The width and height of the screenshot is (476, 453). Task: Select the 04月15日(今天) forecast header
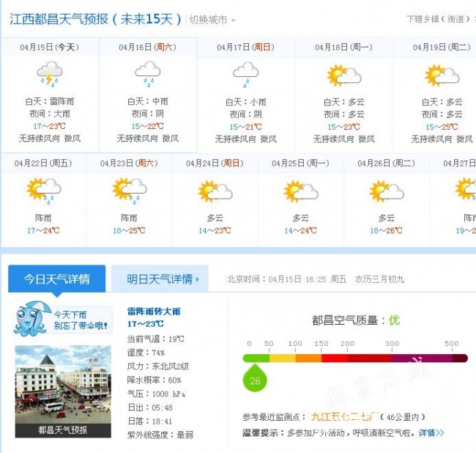pos(50,47)
